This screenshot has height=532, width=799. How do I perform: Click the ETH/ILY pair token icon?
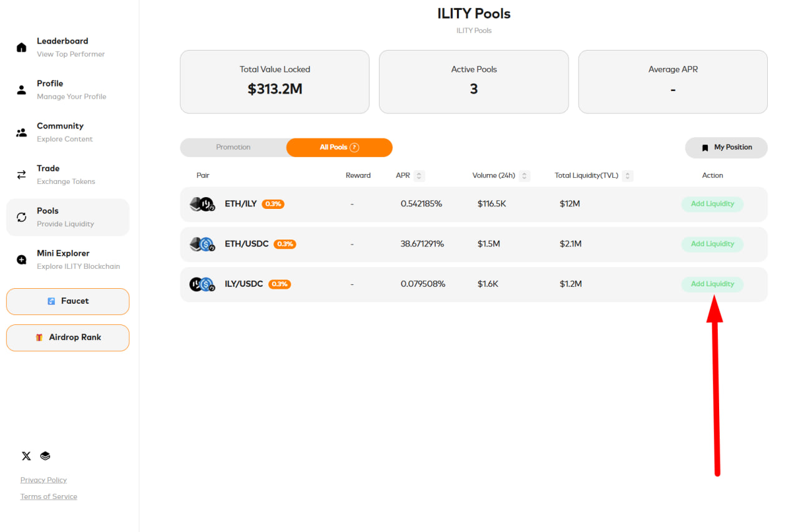coord(202,204)
